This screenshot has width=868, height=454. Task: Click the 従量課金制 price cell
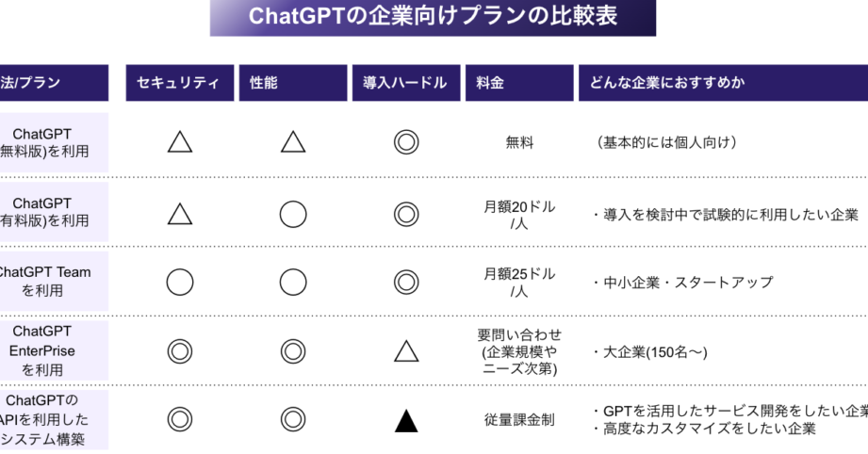point(519,420)
